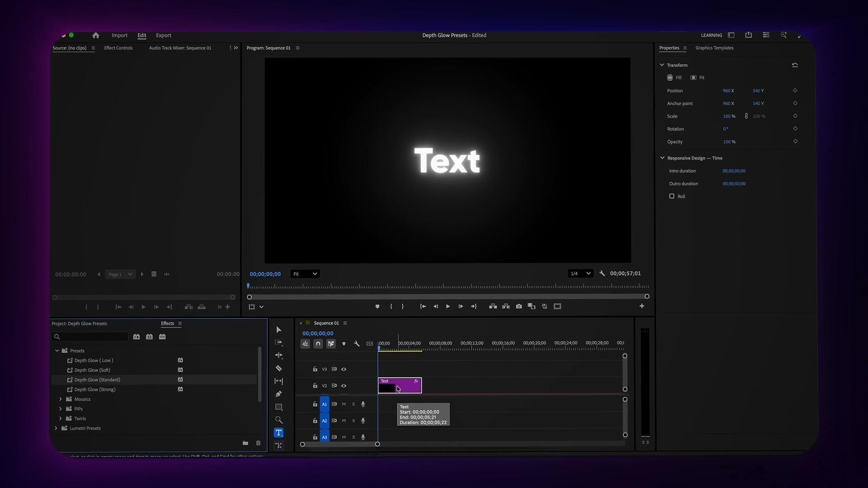Click the Export Frame camera icon
The width and height of the screenshot is (868, 488).
pyautogui.click(x=519, y=306)
